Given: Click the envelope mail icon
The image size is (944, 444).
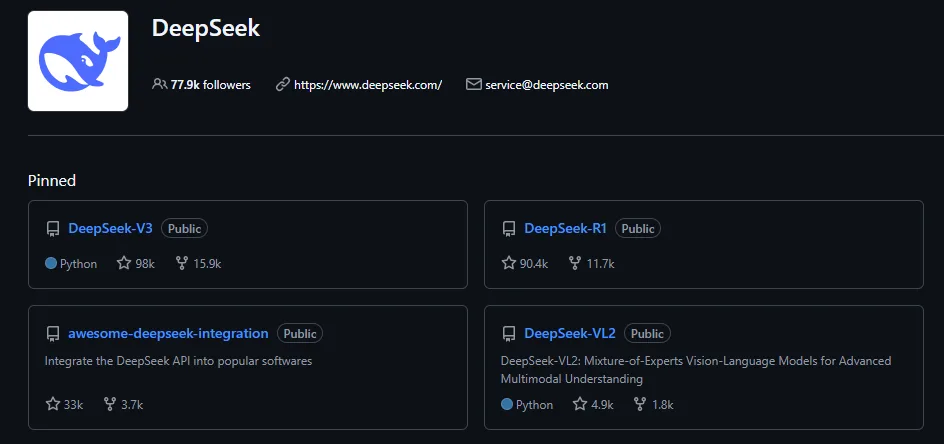Looking at the screenshot, I should tap(474, 84).
